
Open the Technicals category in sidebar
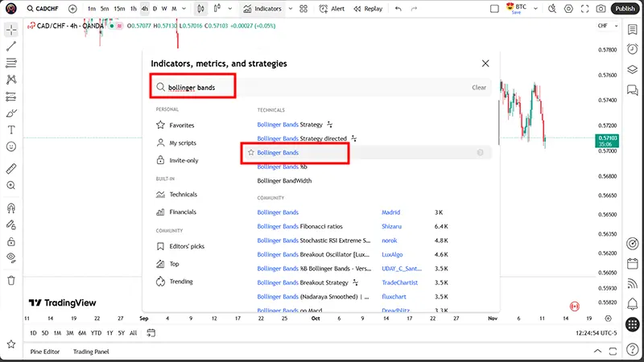click(x=183, y=195)
